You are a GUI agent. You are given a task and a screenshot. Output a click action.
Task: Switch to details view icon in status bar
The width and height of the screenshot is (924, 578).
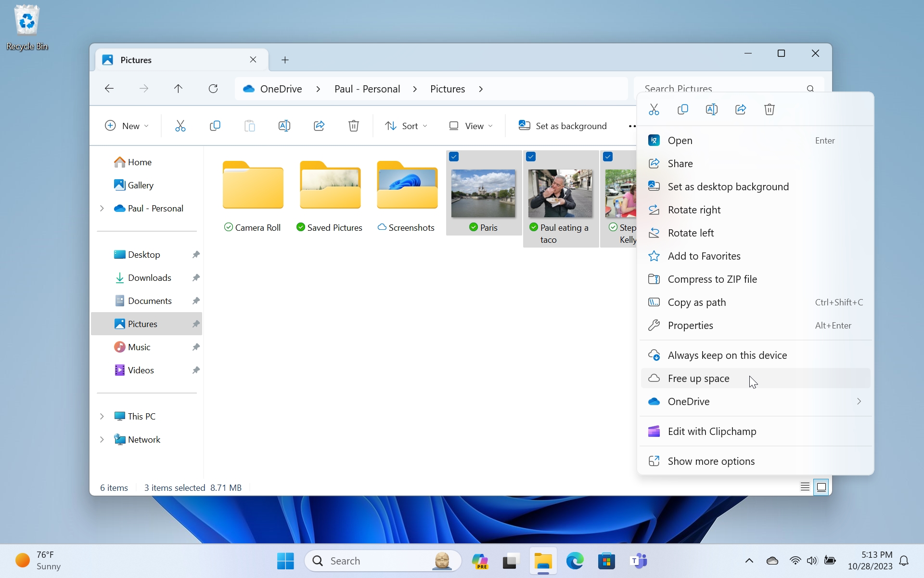point(805,487)
